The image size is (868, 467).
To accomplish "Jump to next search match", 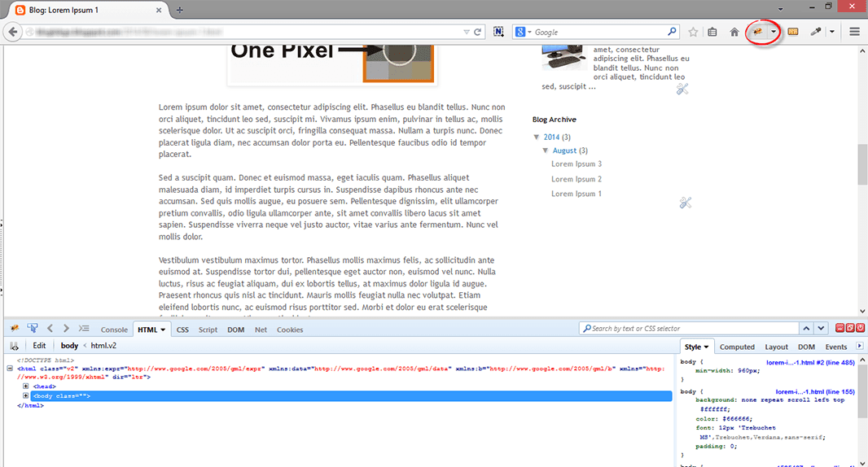I will coord(821,329).
